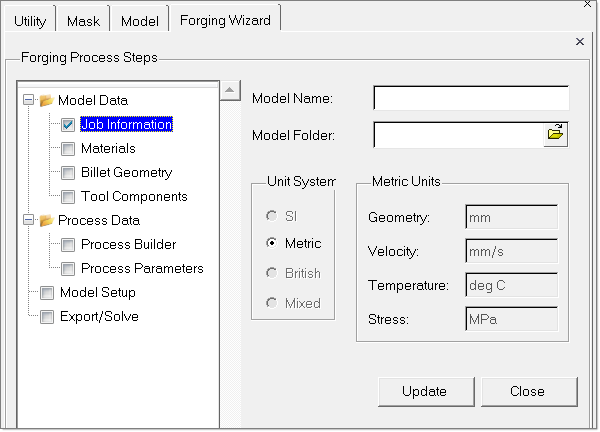This screenshot has width=600, height=432.
Task: Check the Materials checkbox
Action: click(68, 149)
